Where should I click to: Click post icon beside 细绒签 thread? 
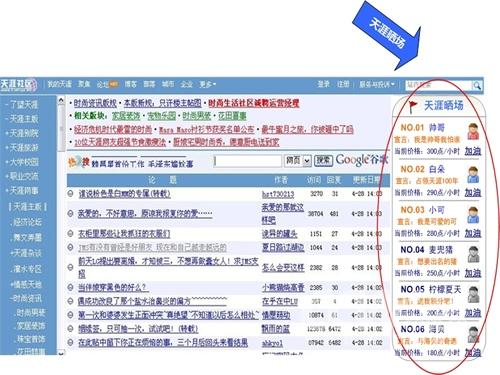70,329
